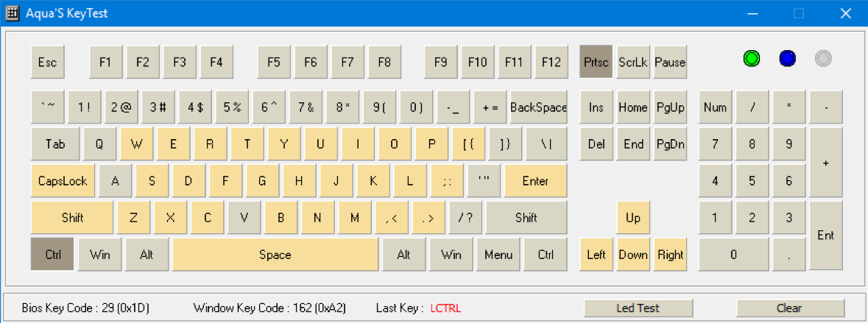Click the KeyTest app icon in title bar

(x=13, y=13)
